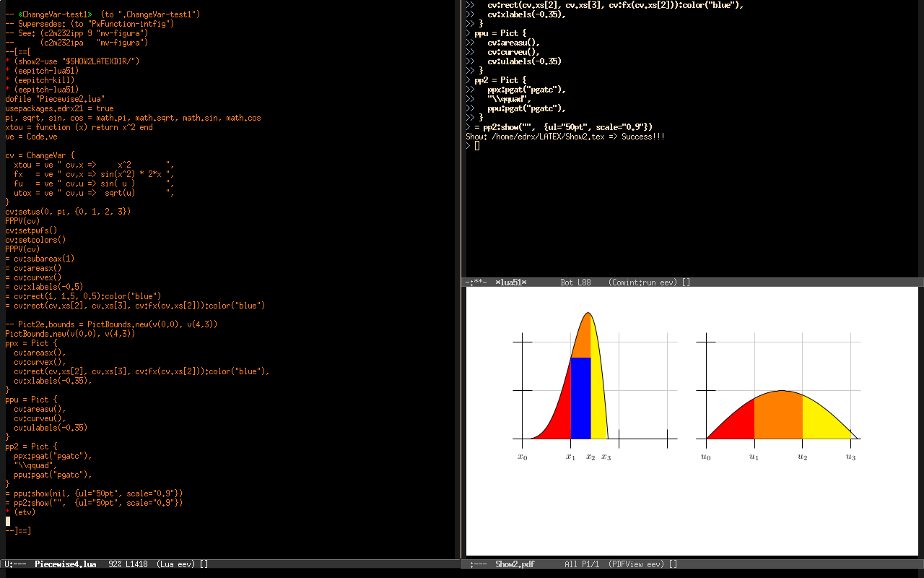Click the * (eepitch-kill) line
The height and width of the screenshot is (578, 924).
point(40,80)
